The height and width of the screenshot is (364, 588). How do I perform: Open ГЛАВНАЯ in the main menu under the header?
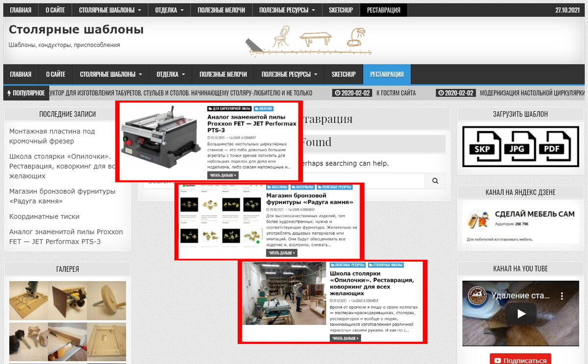pyautogui.click(x=21, y=74)
